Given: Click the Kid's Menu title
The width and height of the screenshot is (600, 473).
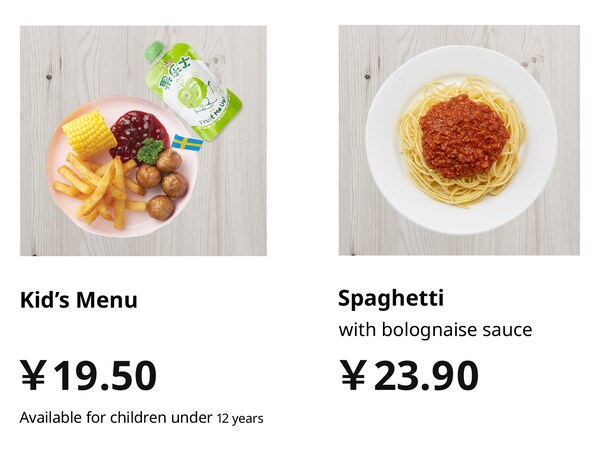Looking at the screenshot, I should pyautogui.click(x=78, y=300).
